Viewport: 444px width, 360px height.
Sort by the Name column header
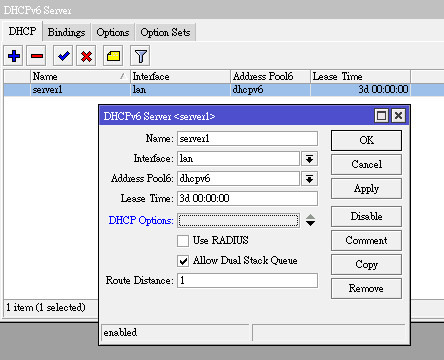point(80,76)
